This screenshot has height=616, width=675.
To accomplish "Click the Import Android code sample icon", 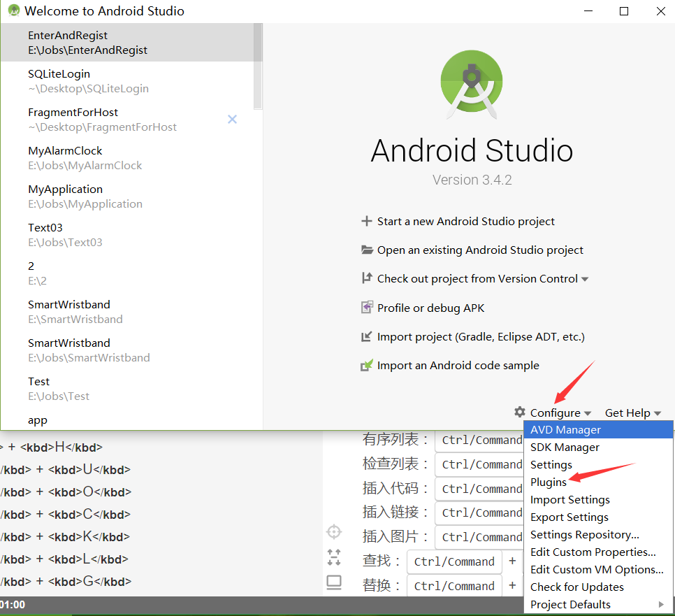I will click(366, 365).
